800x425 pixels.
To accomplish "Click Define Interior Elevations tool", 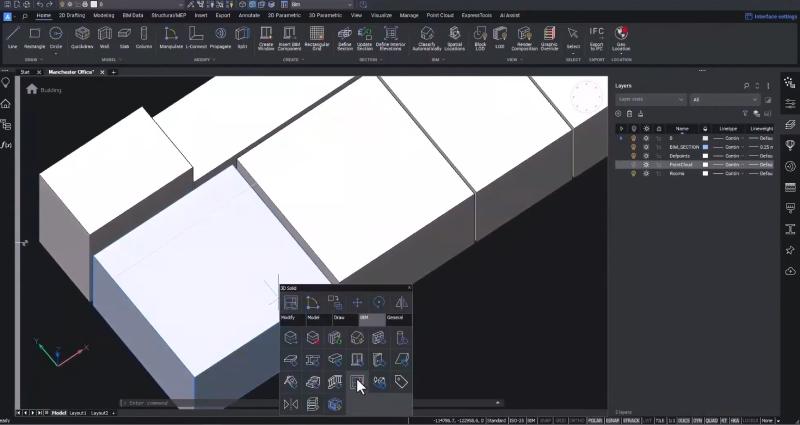I will coord(391,39).
